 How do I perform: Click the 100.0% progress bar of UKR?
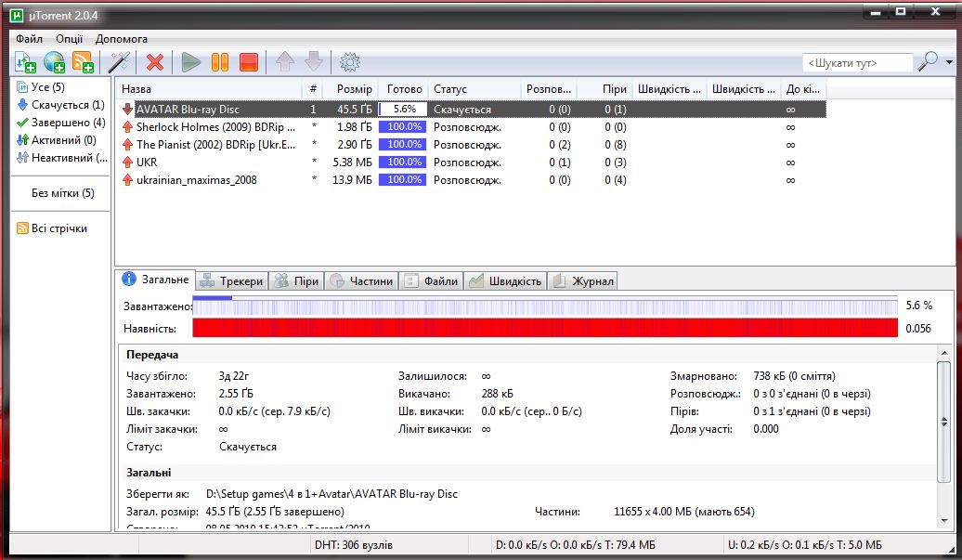tap(402, 163)
